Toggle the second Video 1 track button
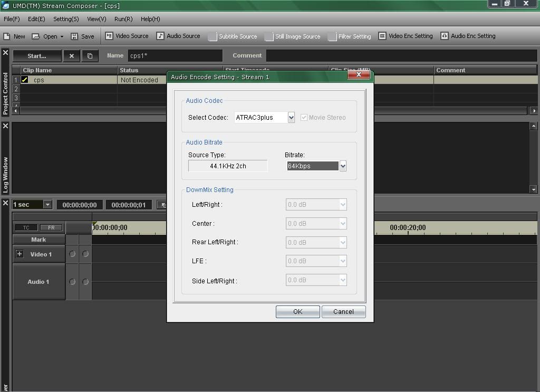The width and height of the screenshot is (540, 392). tap(85, 254)
